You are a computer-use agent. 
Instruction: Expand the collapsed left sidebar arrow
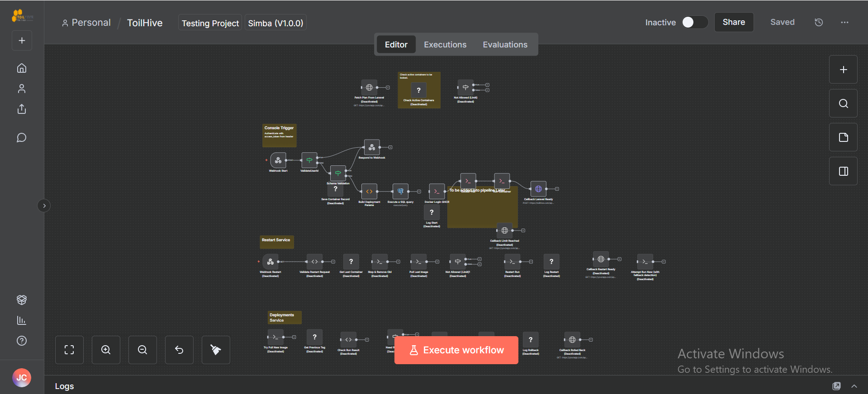pos(44,206)
